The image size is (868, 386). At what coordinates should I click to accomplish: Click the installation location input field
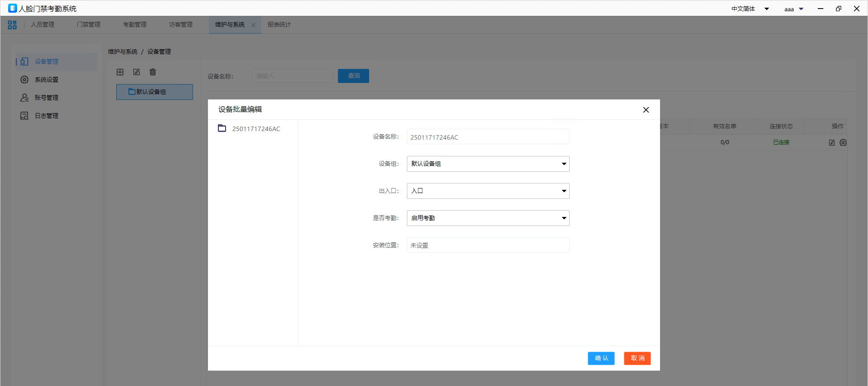[488, 245]
